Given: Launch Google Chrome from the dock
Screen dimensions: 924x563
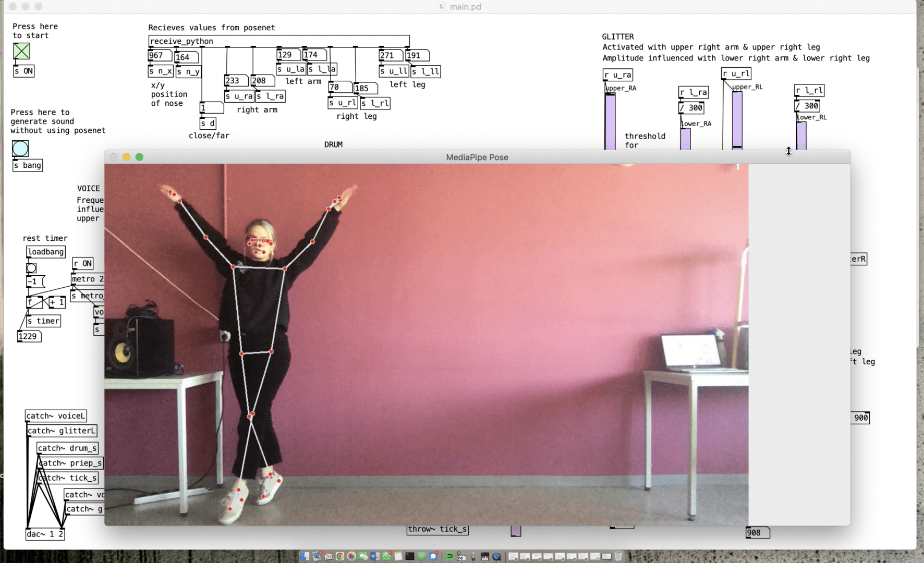Looking at the screenshot, I should point(340,556).
